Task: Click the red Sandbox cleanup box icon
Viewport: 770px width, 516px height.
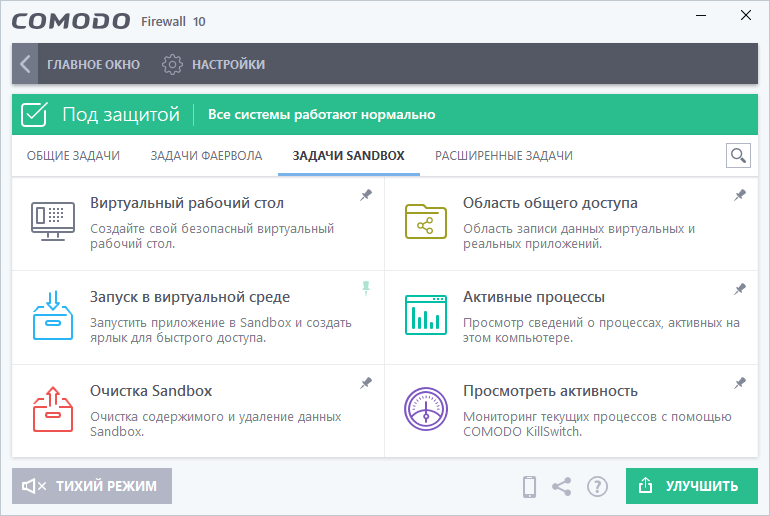Action: pyautogui.click(x=53, y=409)
